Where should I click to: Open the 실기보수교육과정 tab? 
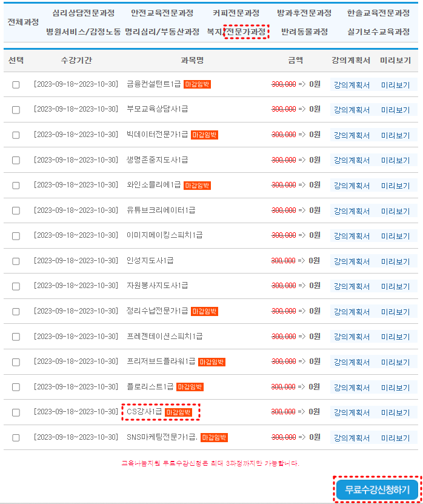click(378, 32)
